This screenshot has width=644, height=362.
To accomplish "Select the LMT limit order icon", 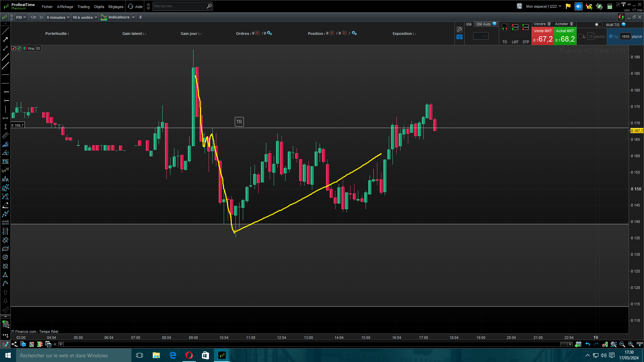I will [x=515, y=27].
